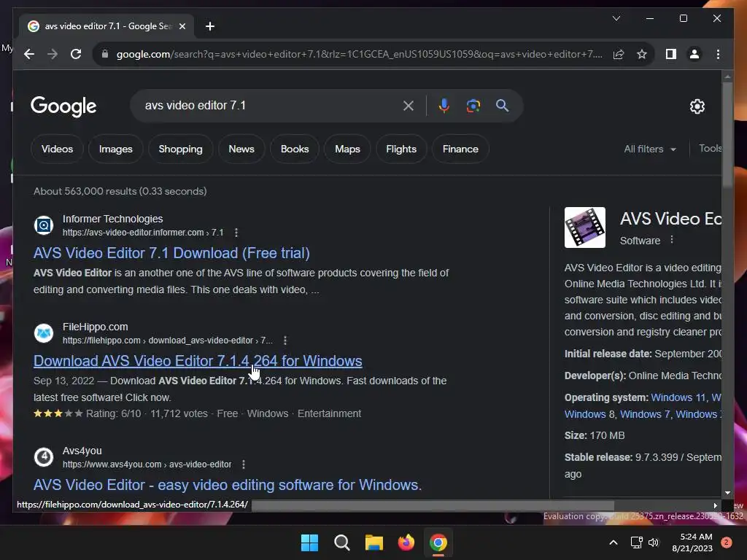747x560 pixels.
Task: Open the clock showing 5:24 AM 8/21/2023
Action: (692, 542)
